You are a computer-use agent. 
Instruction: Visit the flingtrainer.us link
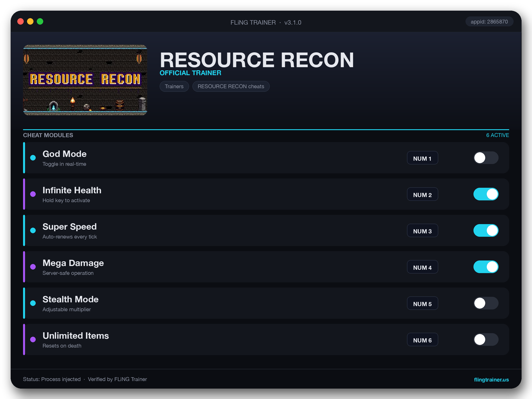click(x=491, y=379)
